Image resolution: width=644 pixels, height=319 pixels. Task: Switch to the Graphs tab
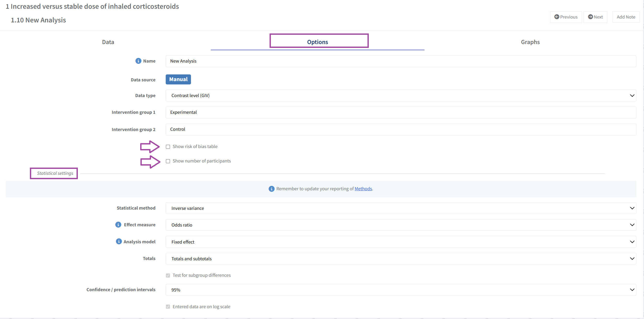tap(530, 42)
